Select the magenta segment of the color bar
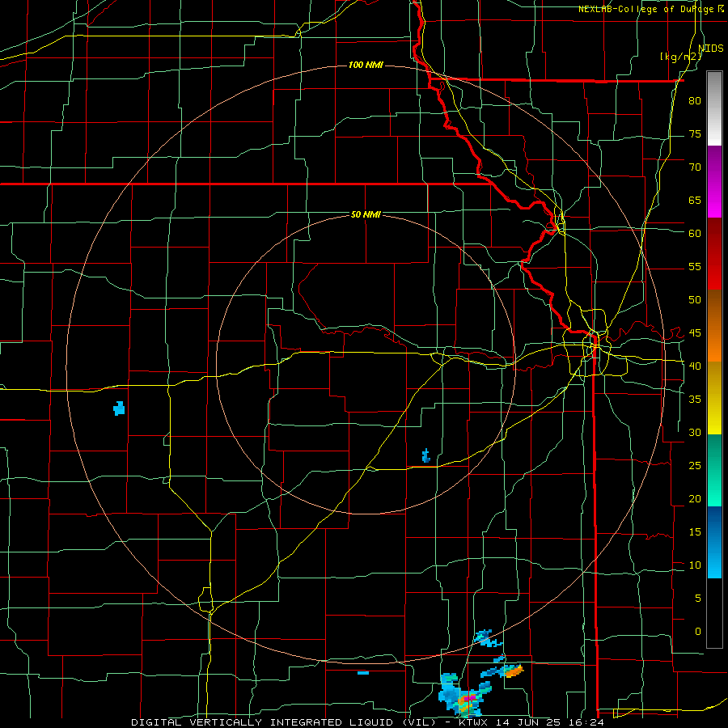This screenshot has width=728, height=728. click(714, 181)
